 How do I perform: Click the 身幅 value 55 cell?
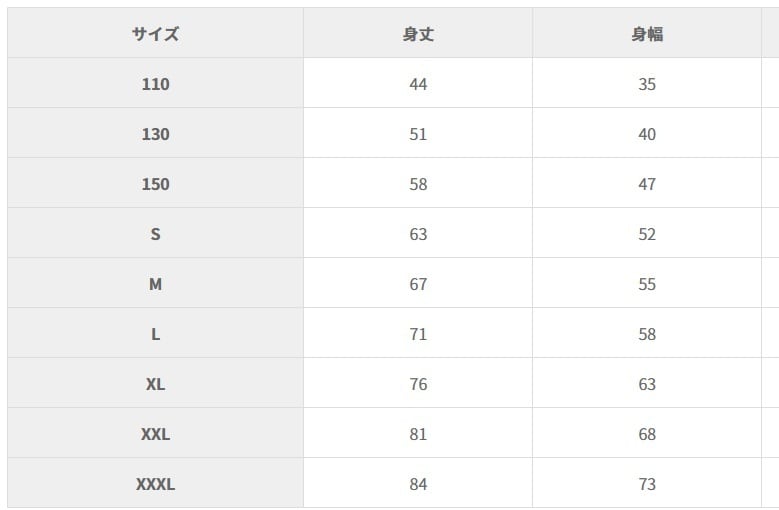click(647, 284)
